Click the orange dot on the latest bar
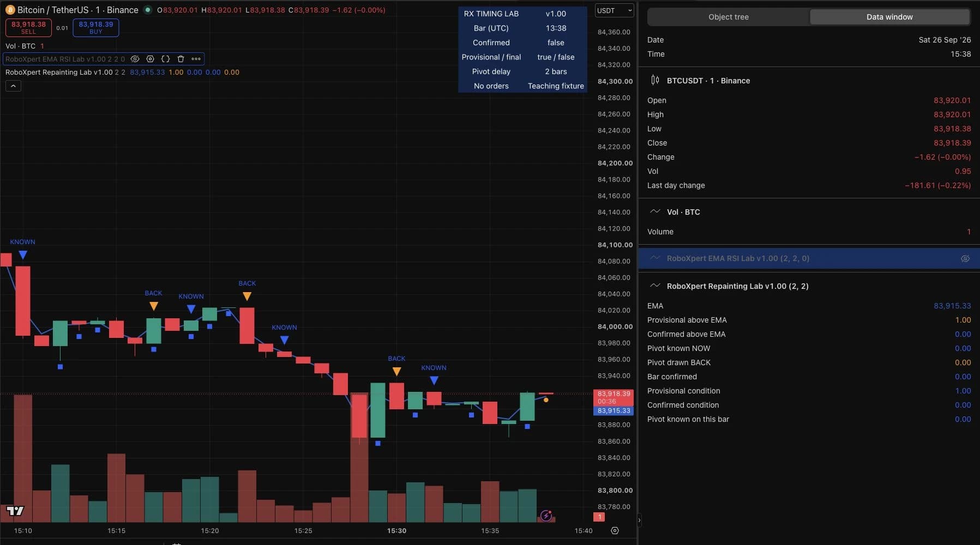Viewport: 980px width, 545px height. point(546,400)
